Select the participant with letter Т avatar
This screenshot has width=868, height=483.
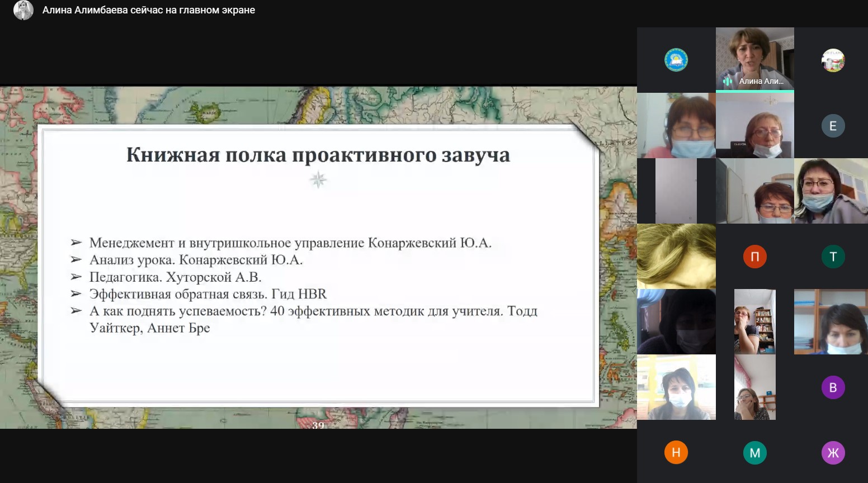(x=833, y=257)
